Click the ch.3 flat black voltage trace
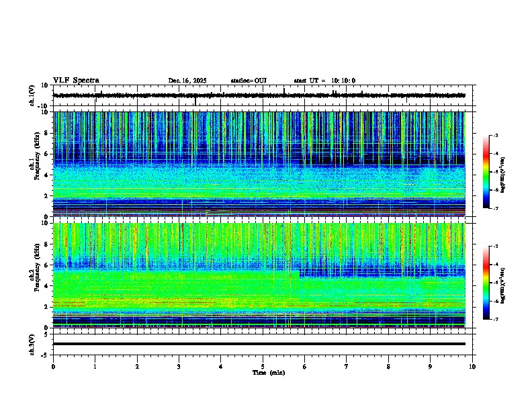 pos(259,344)
